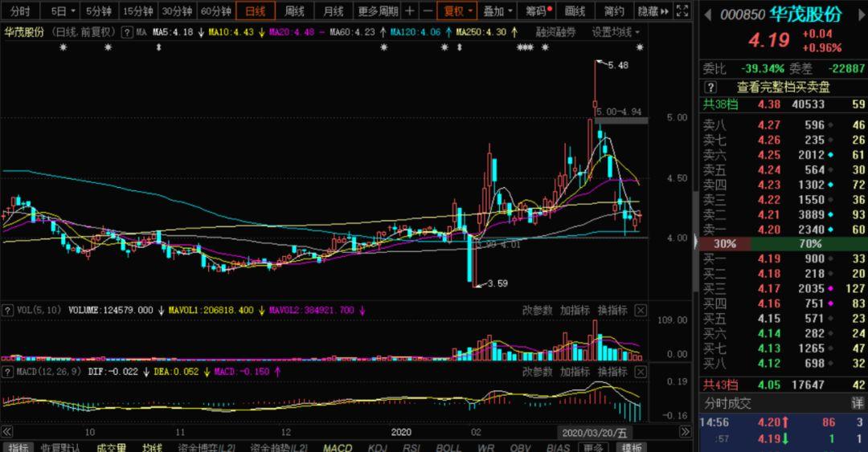The width and height of the screenshot is (868, 452).
Task: Switch to 周线 weekly chart
Action: pos(294,10)
